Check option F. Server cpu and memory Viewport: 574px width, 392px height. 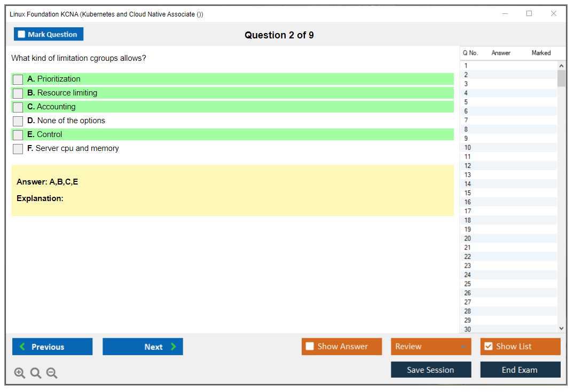coord(18,149)
